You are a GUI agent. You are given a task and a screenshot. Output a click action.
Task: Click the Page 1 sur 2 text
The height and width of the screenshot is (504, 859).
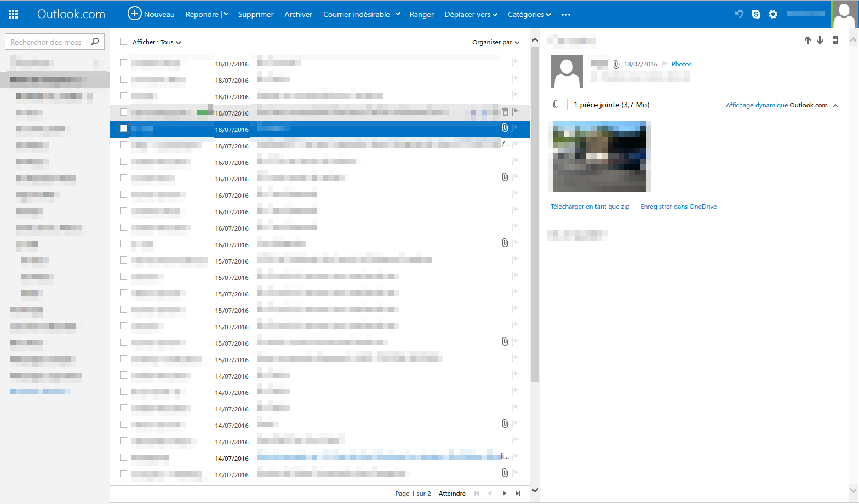(x=413, y=494)
